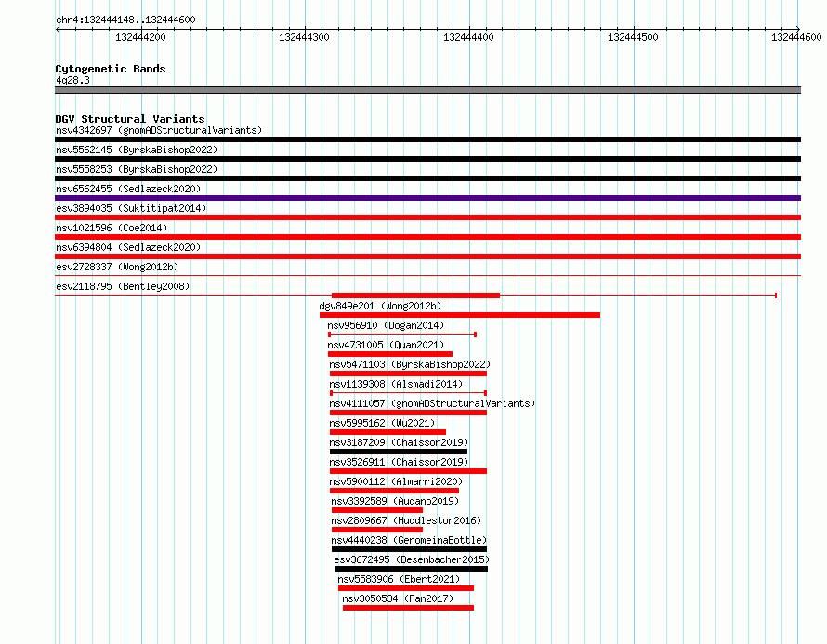Click the dgv849e201 (Wong2012b) label
The width and height of the screenshot is (827, 644).
(380, 306)
